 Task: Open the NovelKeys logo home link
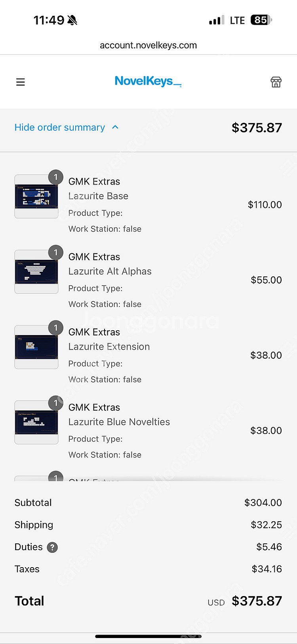(x=148, y=81)
